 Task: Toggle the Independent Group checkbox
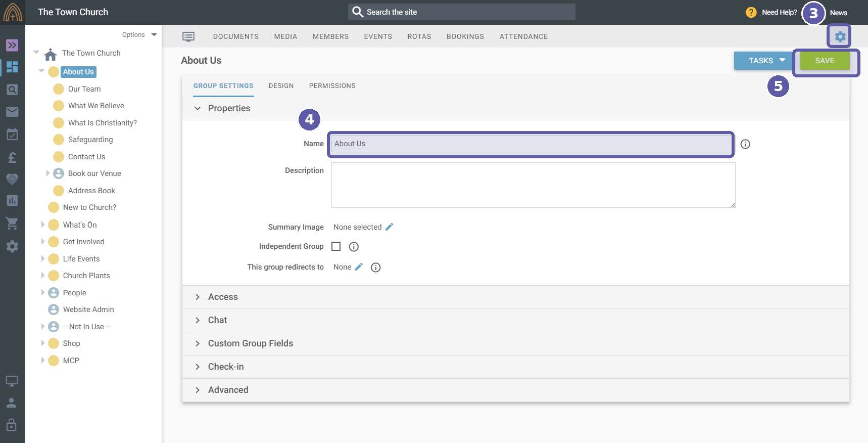tap(336, 246)
